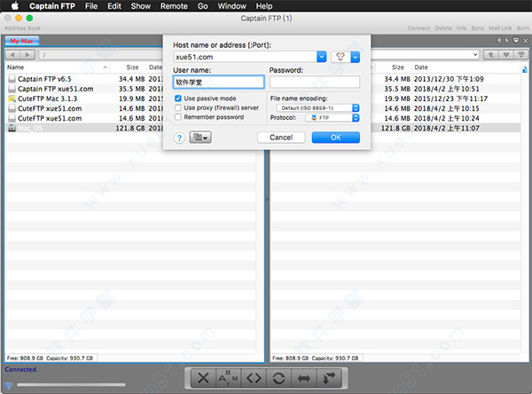Click the Date column header in right pane

pos(421,67)
